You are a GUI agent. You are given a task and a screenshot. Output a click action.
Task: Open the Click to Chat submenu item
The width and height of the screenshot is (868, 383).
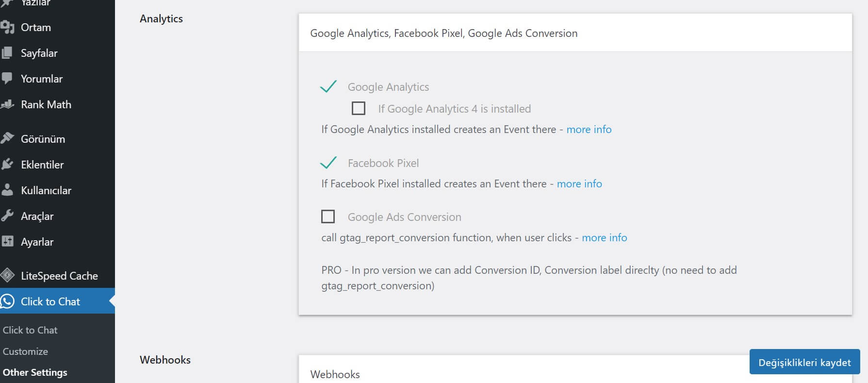(x=30, y=330)
